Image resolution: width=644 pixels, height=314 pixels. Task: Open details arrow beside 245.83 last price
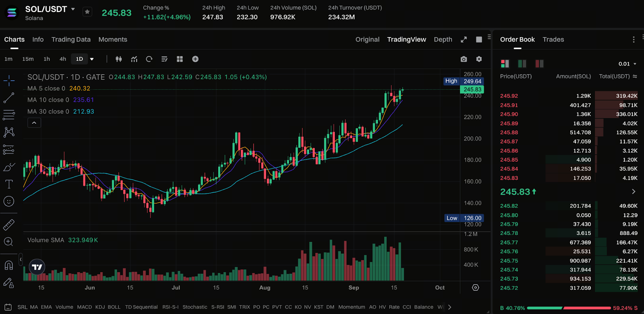(x=634, y=191)
